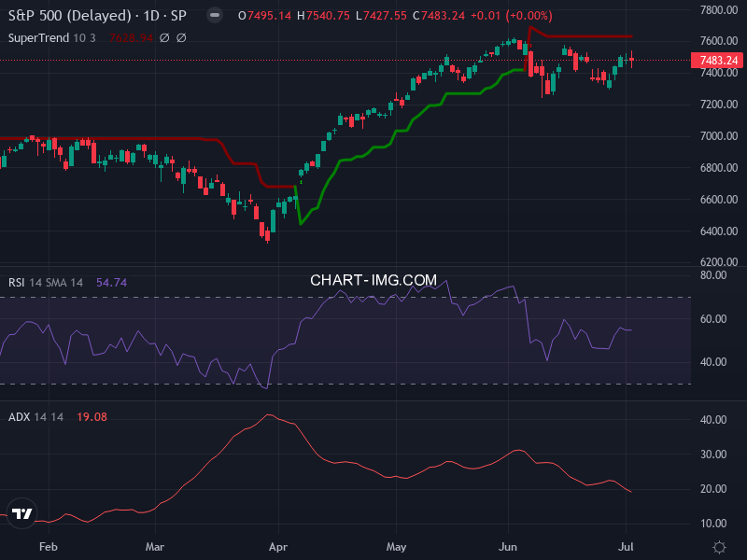Click the Jun label on time axis
Viewport: 747px width, 560px height.
[x=508, y=547]
